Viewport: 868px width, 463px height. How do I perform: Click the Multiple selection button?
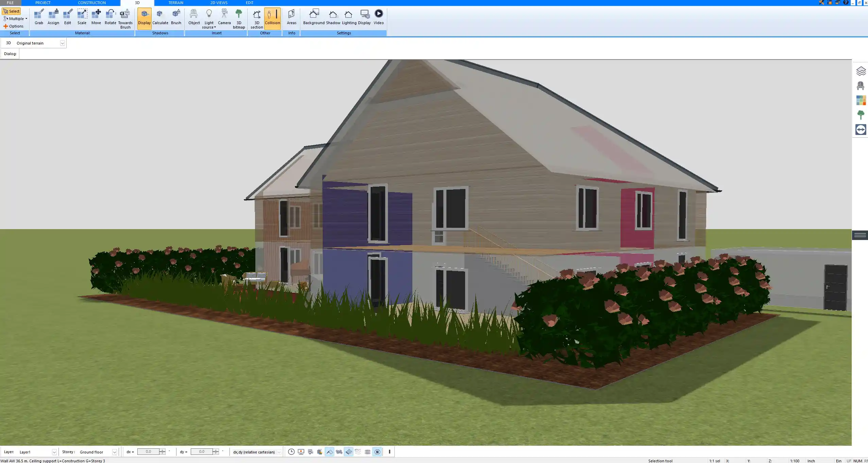(x=15, y=19)
